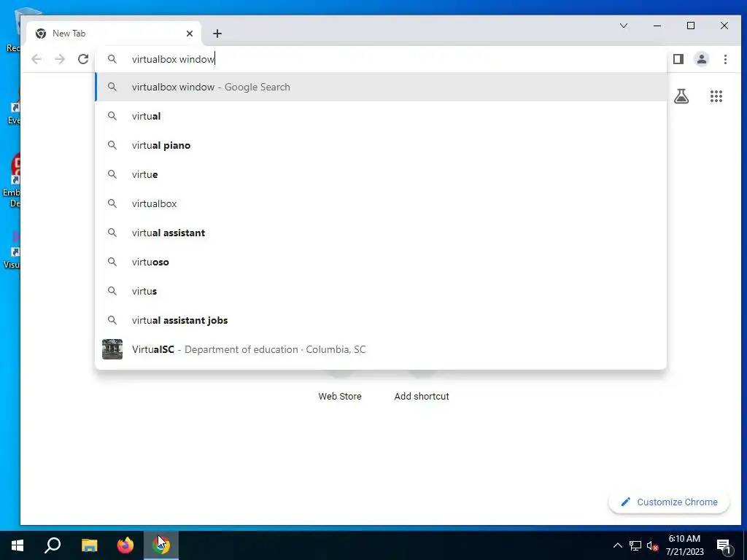Viewport: 747px width, 560px height.
Task: Open the Chrome side panel icon
Action: 678,59
